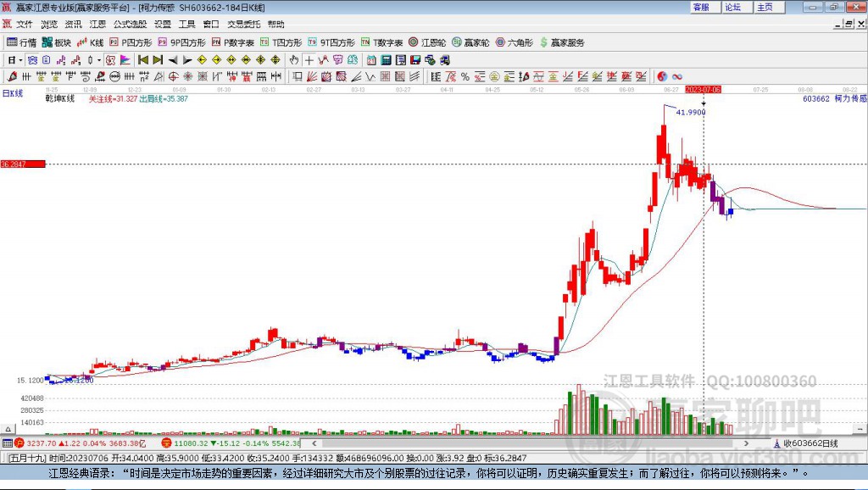Click the blue infinity loop icon
Viewport: 868px width, 490px height.
click(677, 77)
